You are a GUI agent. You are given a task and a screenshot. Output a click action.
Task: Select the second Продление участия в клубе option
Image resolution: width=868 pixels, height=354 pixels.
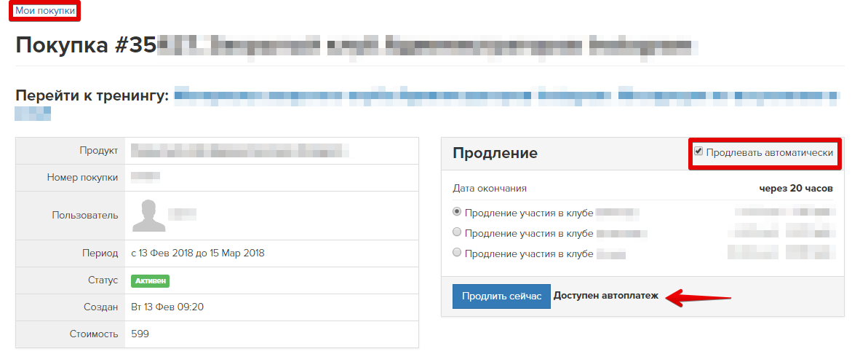click(x=457, y=233)
